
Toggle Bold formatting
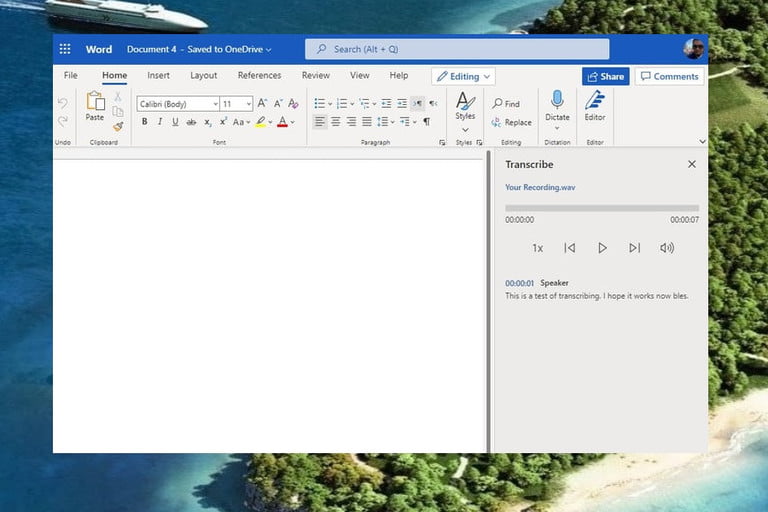[x=144, y=122]
